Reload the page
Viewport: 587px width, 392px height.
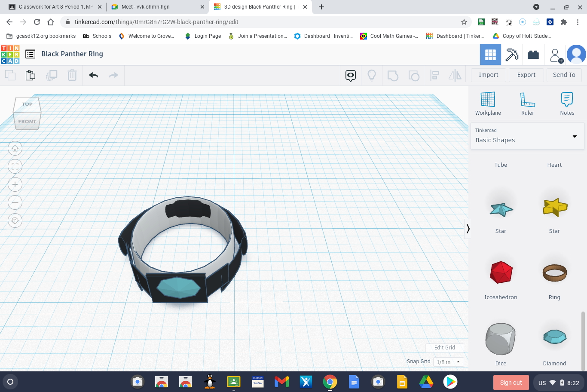(37, 22)
